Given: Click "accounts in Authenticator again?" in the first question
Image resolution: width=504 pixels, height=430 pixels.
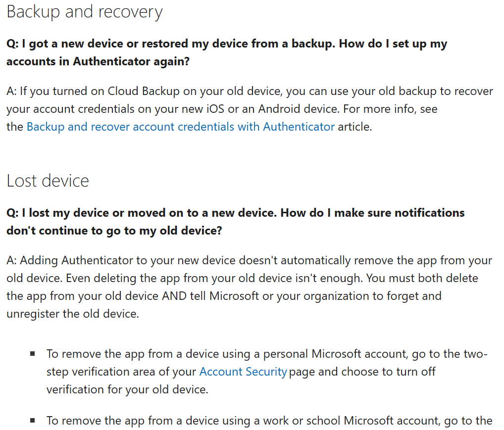Looking at the screenshot, I should pos(98,62).
